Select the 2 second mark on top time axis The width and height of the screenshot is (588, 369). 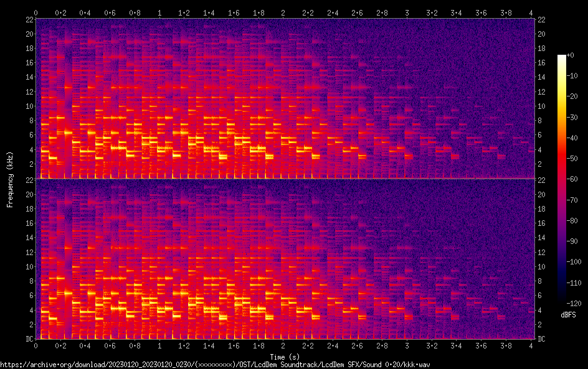283,12
